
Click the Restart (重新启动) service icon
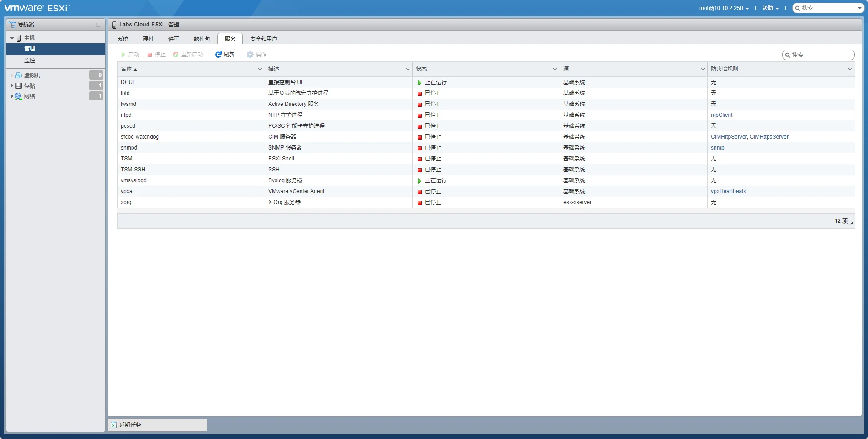tap(176, 55)
